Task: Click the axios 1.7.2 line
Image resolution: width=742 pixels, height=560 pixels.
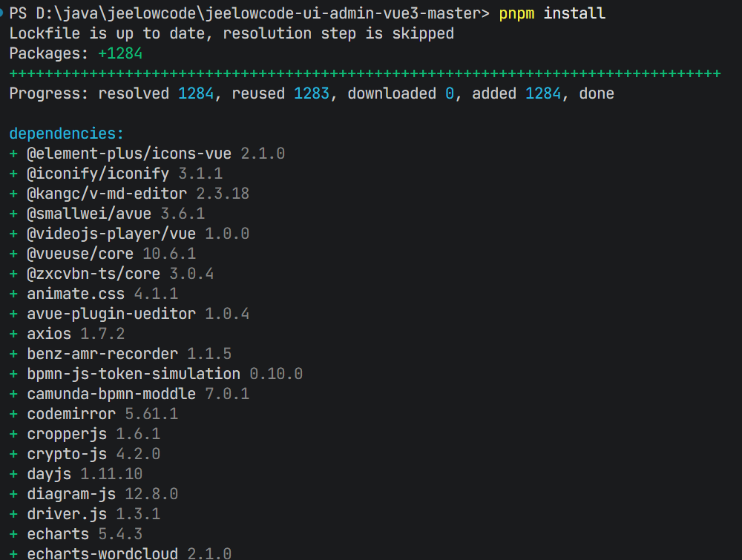Action: [76, 334]
